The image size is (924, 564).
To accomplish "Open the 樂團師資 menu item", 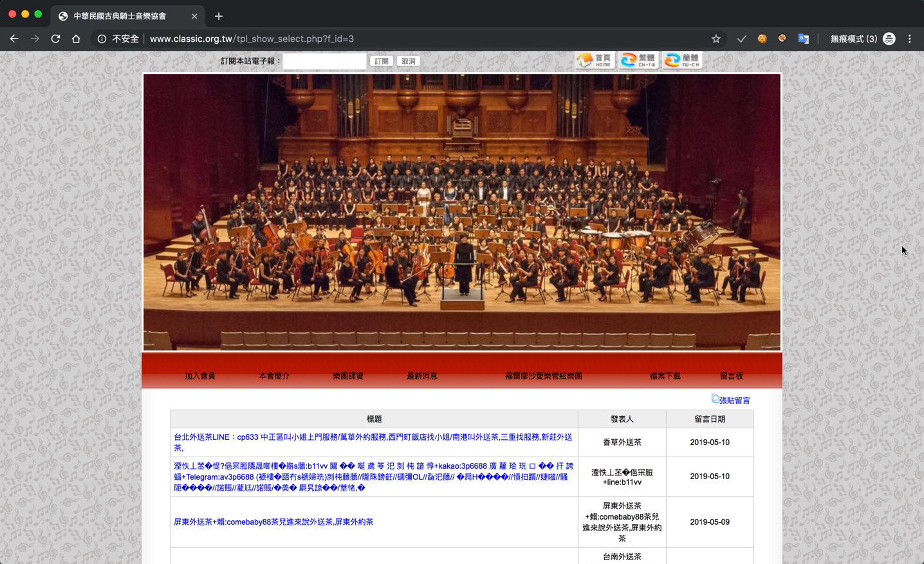I will [348, 376].
